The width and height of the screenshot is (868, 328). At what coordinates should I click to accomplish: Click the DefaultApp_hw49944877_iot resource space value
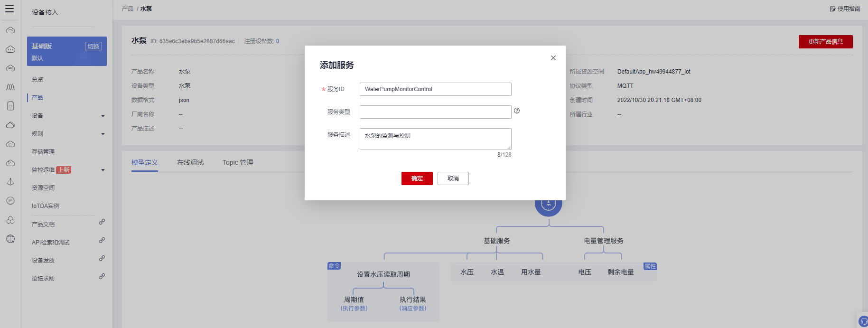pyautogui.click(x=654, y=72)
